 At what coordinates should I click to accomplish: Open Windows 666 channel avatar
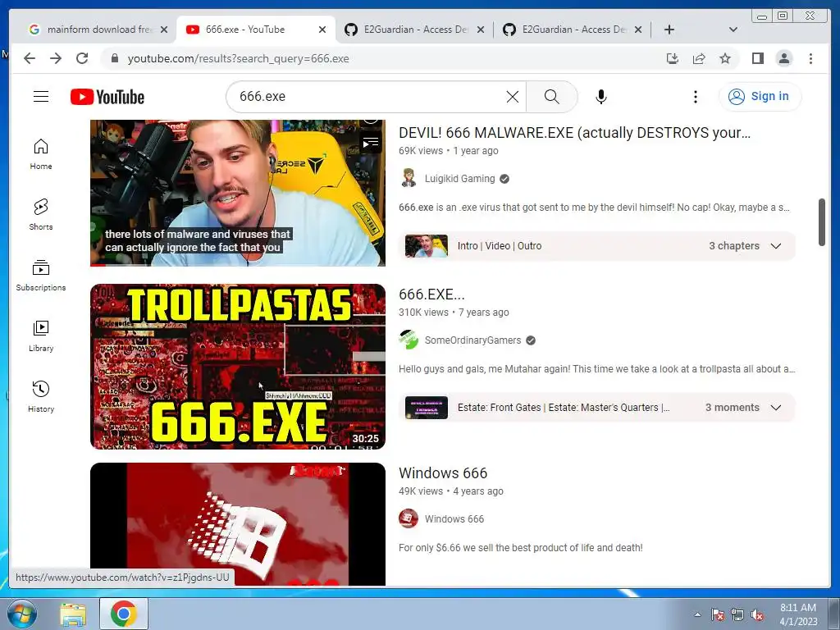(x=409, y=518)
